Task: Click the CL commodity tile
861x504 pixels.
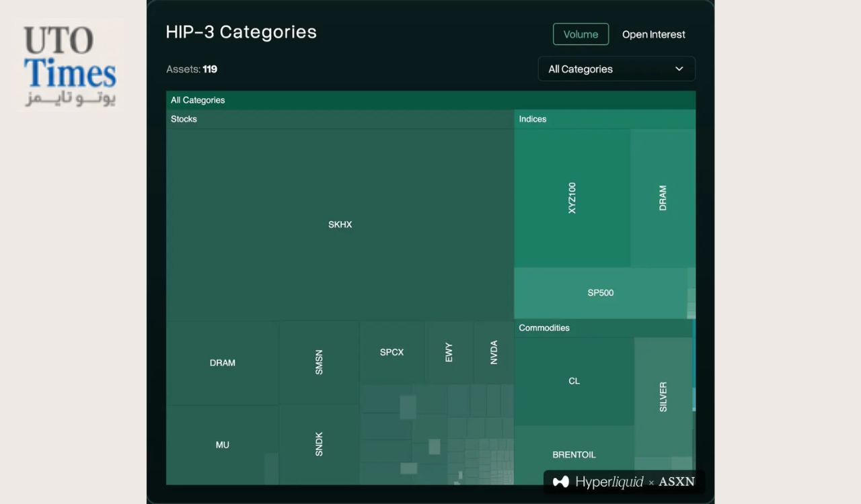Action: click(x=574, y=381)
